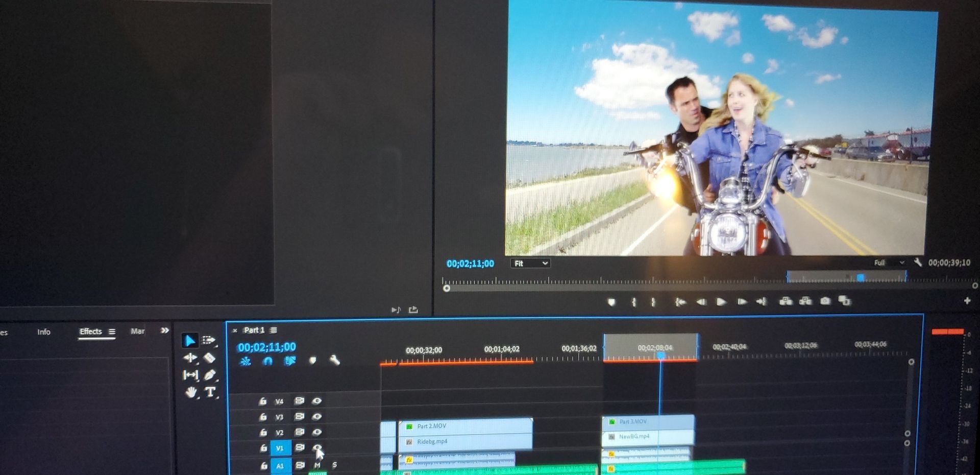Viewport: 980px width, 475px height.
Task: Select the Hand tool
Action: pos(191,393)
